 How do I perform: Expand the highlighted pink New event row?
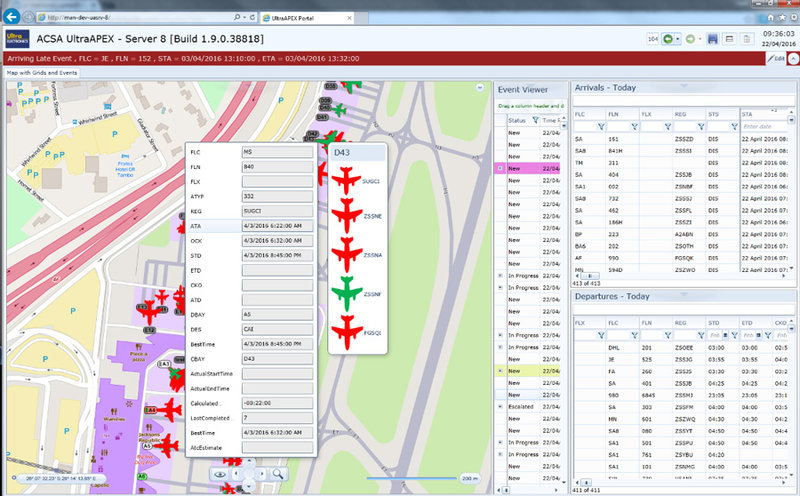500,168
